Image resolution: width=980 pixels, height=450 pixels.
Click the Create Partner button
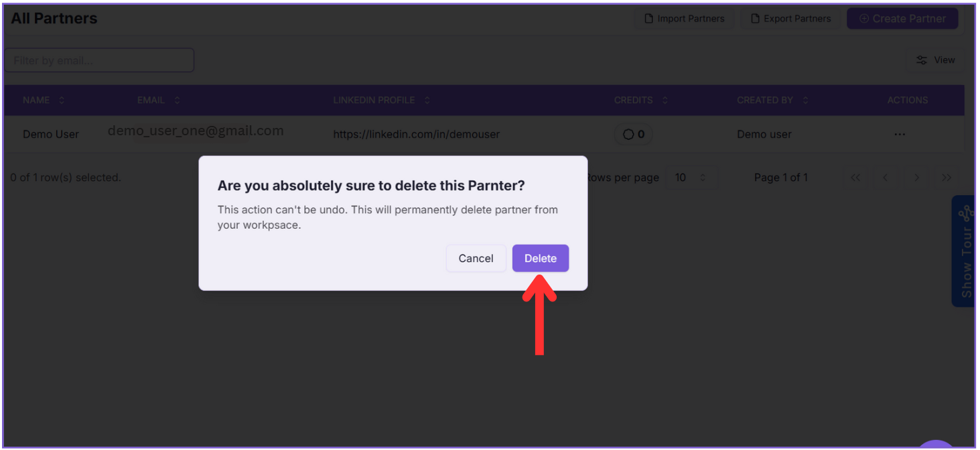[902, 19]
